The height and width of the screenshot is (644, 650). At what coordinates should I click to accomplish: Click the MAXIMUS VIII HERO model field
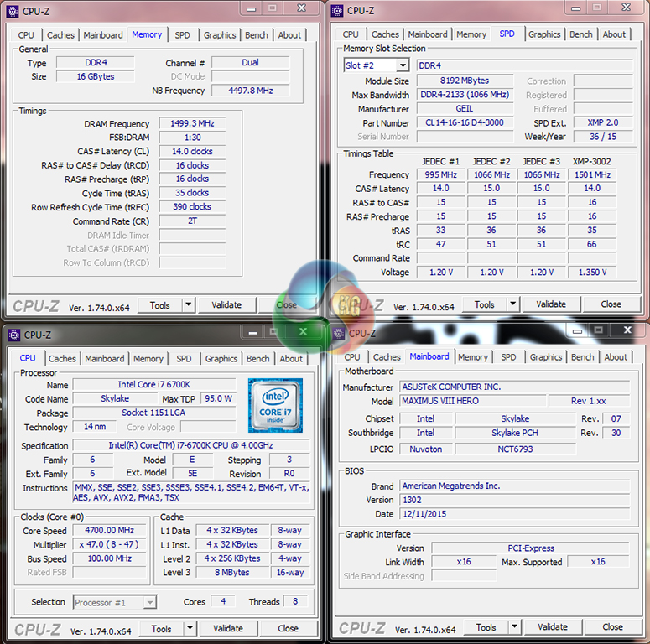(x=472, y=401)
